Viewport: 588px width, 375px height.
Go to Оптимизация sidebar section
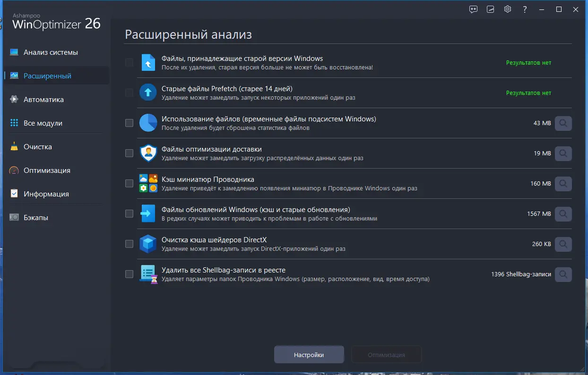56,170
